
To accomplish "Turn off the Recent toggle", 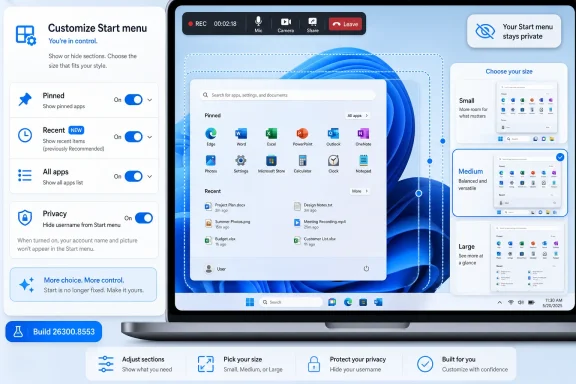I will 134,137.
